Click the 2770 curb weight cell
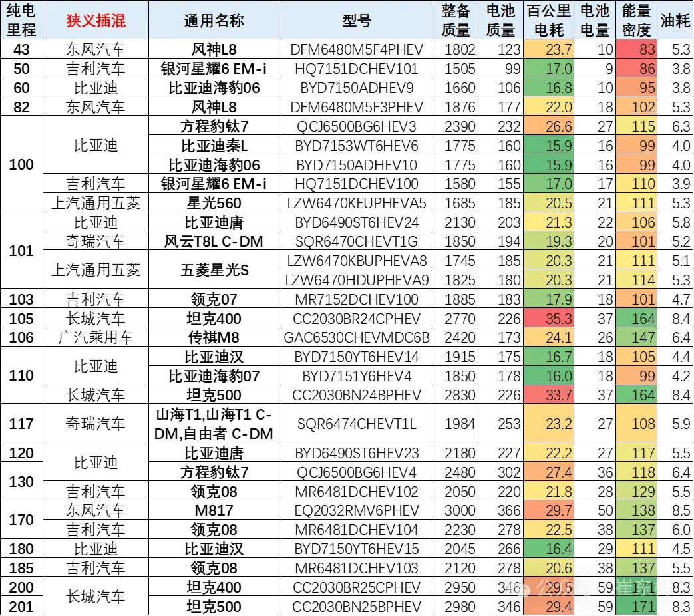The height and width of the screenshot is (616, 694). tap(456, 318)
